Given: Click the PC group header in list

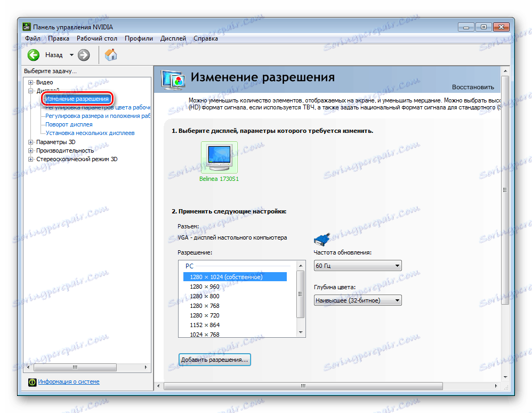Looking at the screenshot, I should click(x=189, y=266).
